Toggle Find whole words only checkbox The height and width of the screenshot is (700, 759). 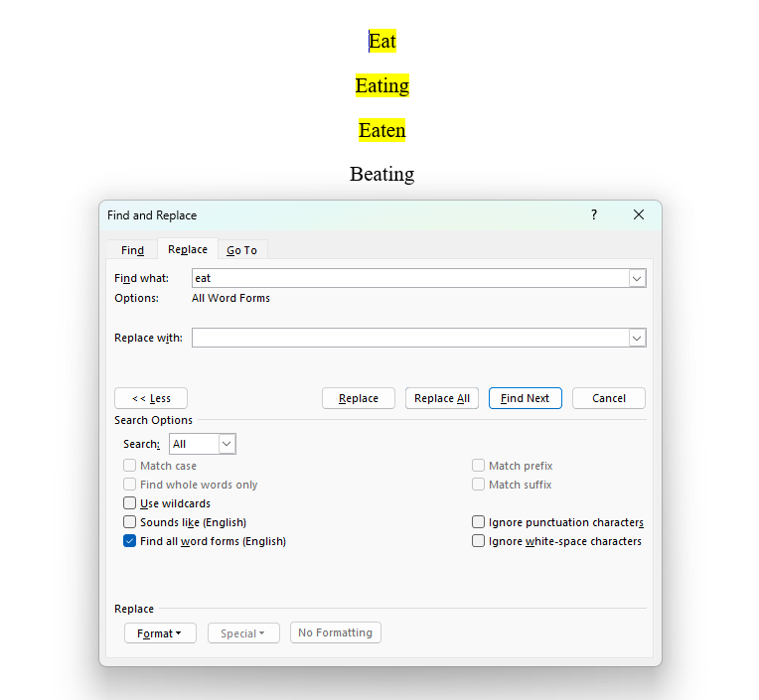130,485
